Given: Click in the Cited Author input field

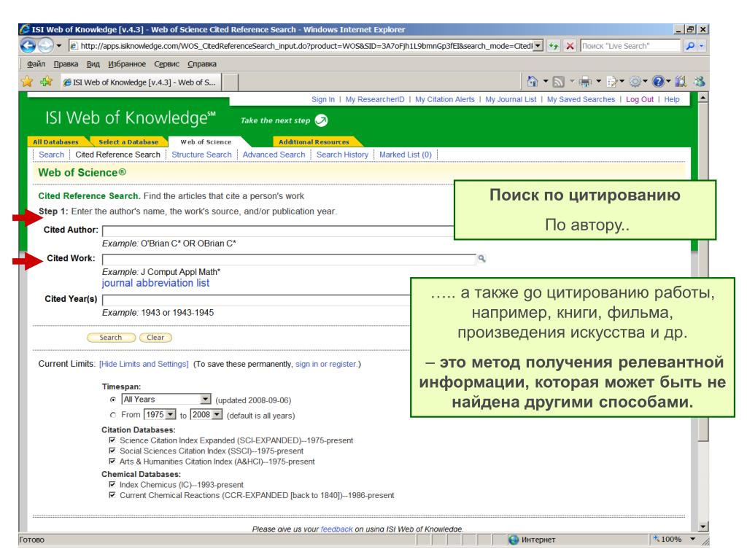Looking at the screenshot, I should point(278,231).
